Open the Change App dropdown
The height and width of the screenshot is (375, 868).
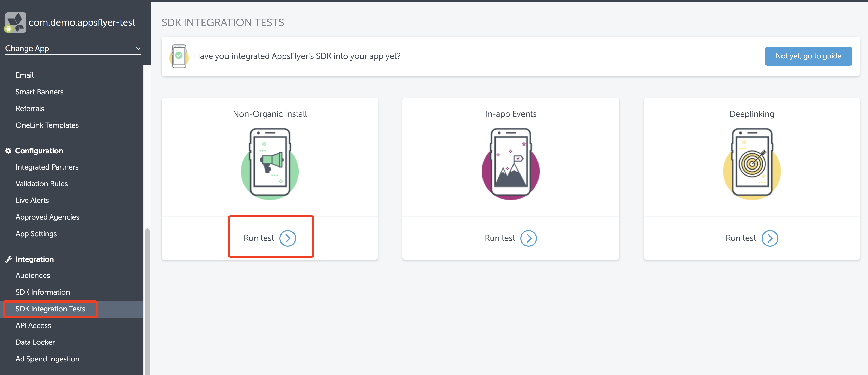click(72, 49)
